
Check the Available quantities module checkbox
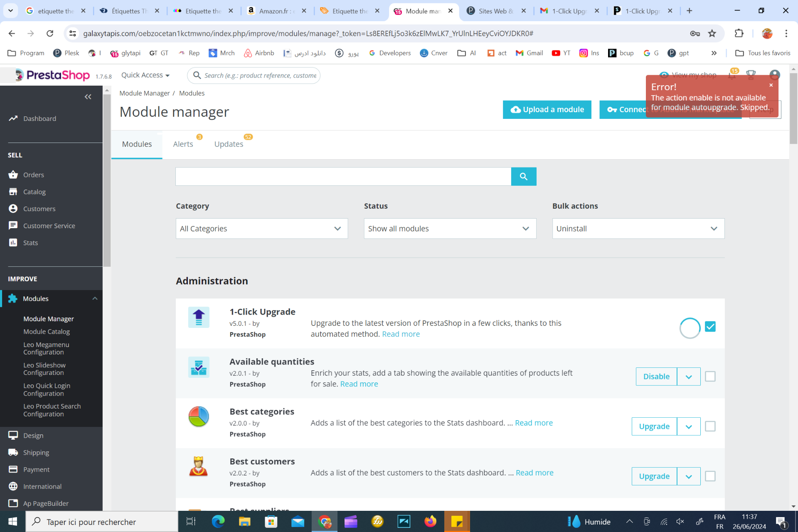point(710,377)
